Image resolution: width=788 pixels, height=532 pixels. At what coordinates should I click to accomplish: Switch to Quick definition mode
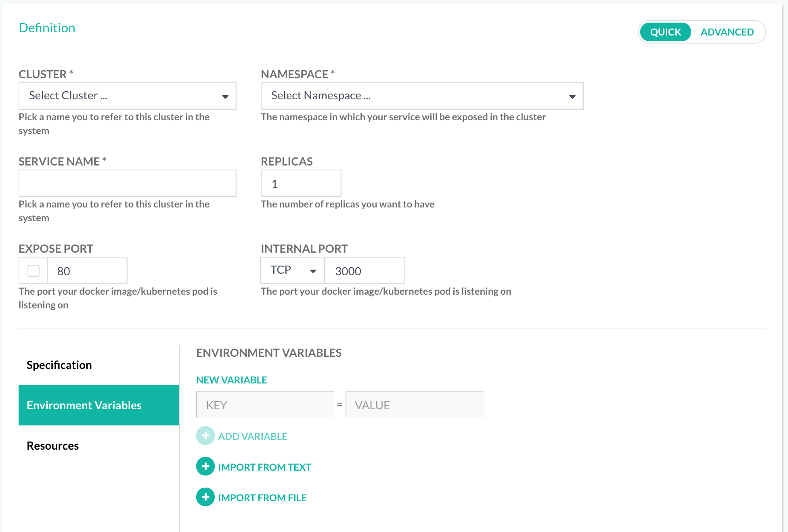pos(665,32)
